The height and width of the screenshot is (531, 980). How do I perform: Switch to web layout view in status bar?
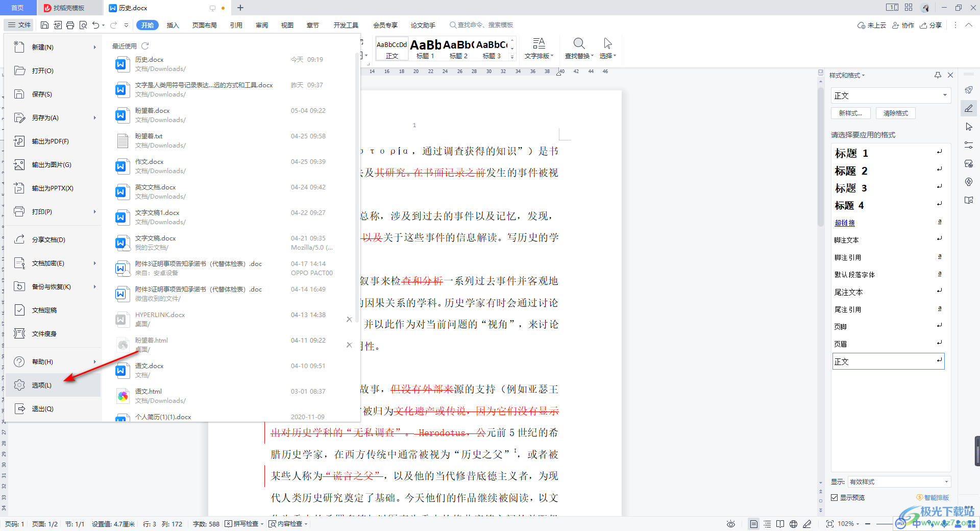pyautogui.click(x=793, y=524)
